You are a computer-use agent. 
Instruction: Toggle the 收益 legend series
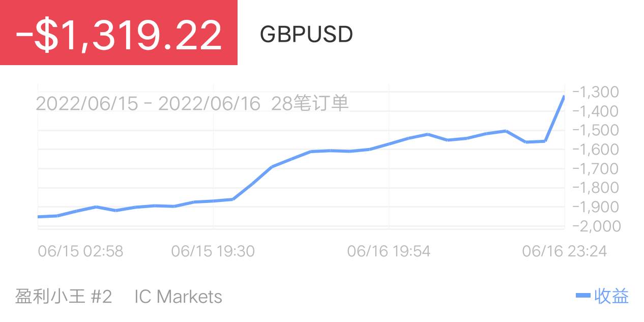pos(611,296)
